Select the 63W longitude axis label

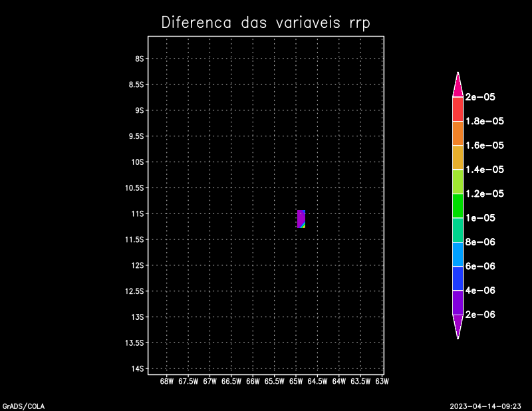coord(382,381)
